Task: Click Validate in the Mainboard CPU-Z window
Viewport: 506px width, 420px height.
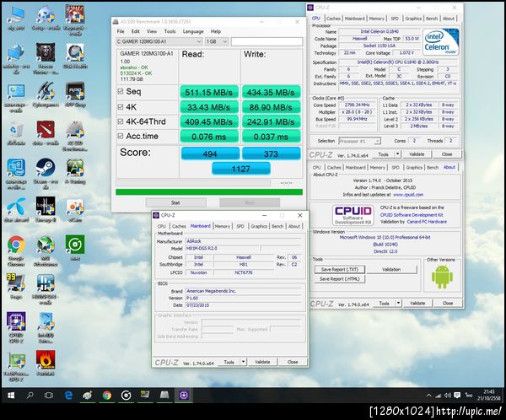Action: (262, 362)
